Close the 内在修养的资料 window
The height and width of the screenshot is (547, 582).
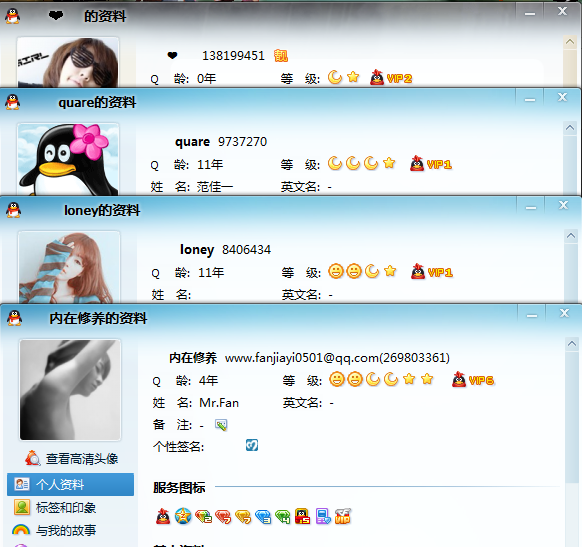(x=564, y=313)
